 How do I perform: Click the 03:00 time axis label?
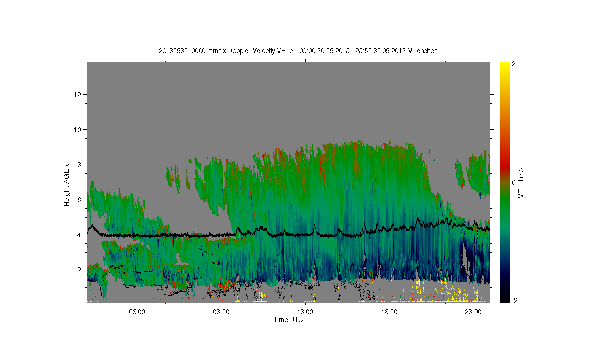point(137,312)
